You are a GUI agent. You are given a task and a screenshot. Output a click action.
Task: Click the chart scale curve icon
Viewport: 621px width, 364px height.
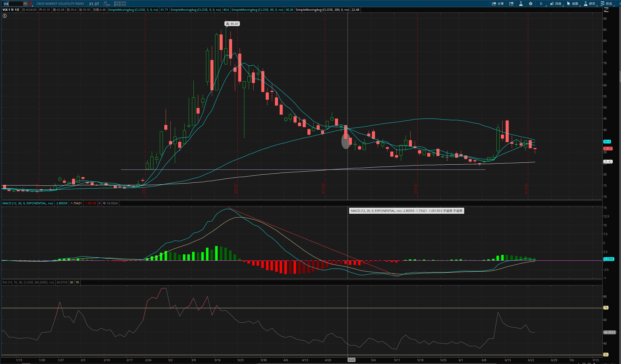click(x=606, y=10)
